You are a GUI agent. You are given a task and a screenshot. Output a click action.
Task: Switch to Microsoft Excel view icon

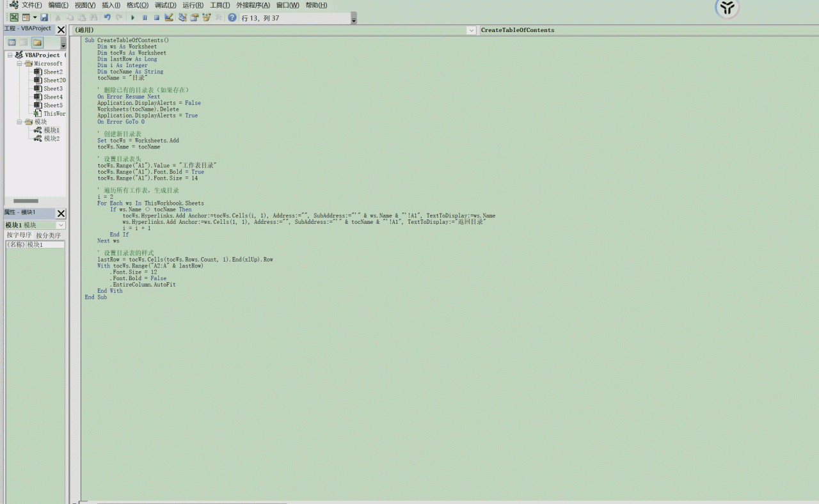pyautogui.click(x=13, y=18)
